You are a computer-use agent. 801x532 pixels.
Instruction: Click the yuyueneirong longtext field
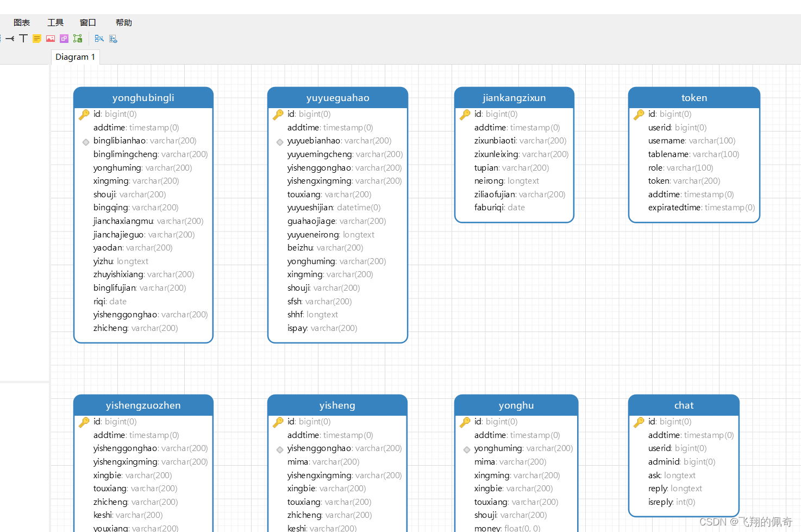coord(331,235)
